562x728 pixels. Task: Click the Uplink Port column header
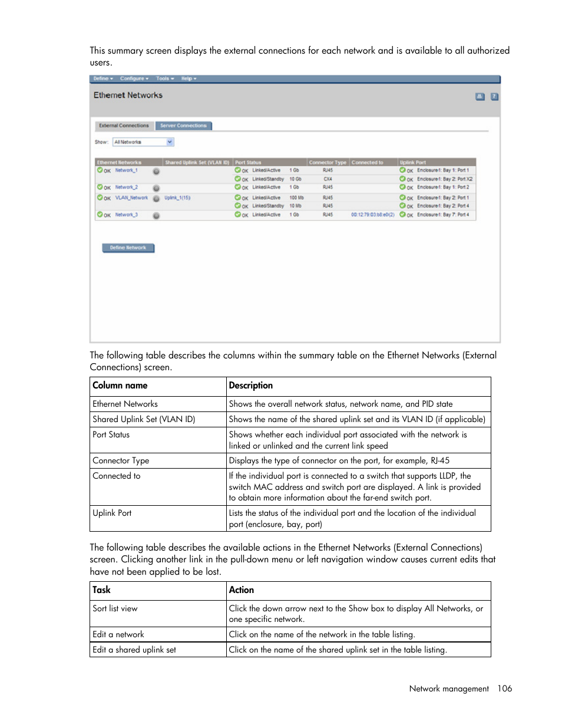point(437,162)
